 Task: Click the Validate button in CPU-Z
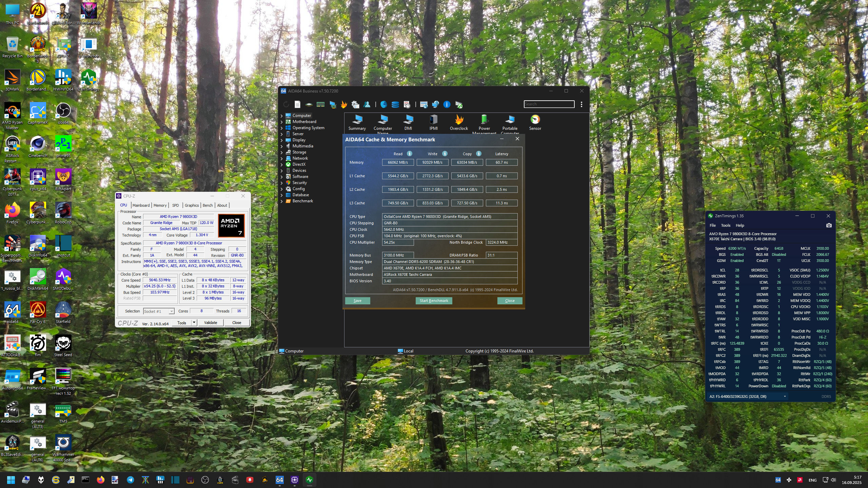[x=211, y=323]
